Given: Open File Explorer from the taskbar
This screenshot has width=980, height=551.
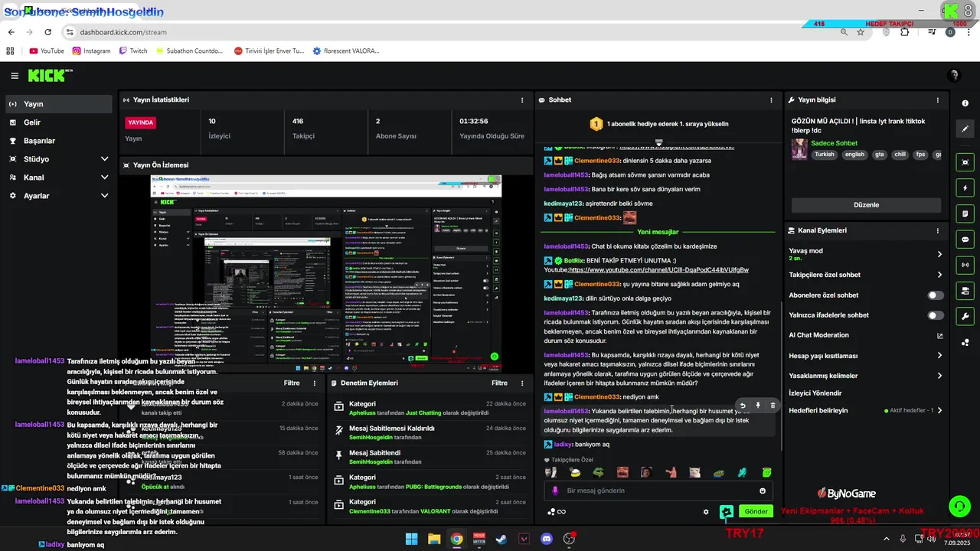Looking at the screenshot, I should (434, 539).
